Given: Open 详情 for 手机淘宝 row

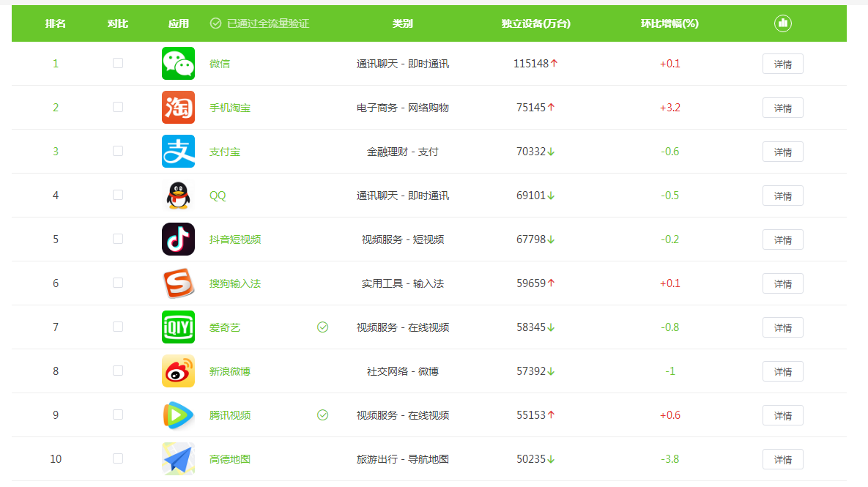Looking at the screenshot, I should pos(783,108).
